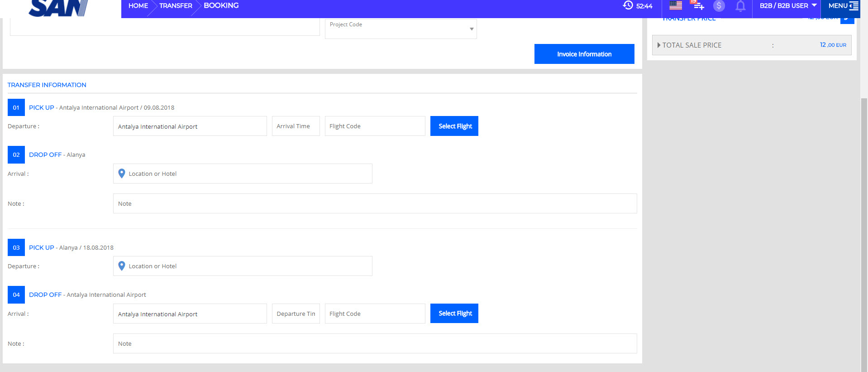The image size is (868, 372).
Task: Click the session timer clock icon
Action: [x=628, y=5]
